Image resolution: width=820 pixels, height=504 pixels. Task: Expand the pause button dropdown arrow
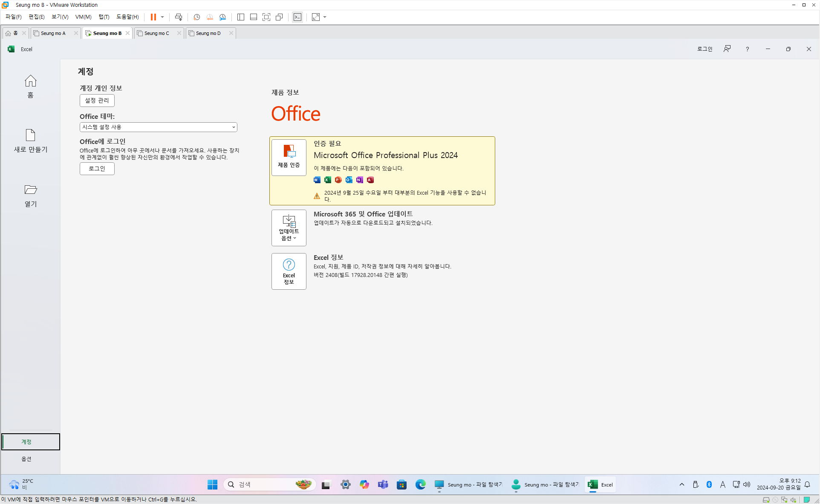coord(162,17)
